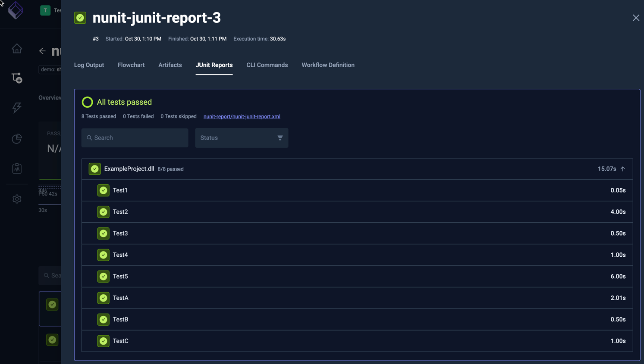Click the passed check icon next to Test5
Image resolution: width=644 pixels, height=364 pixels.
click(x=103, y=276)
